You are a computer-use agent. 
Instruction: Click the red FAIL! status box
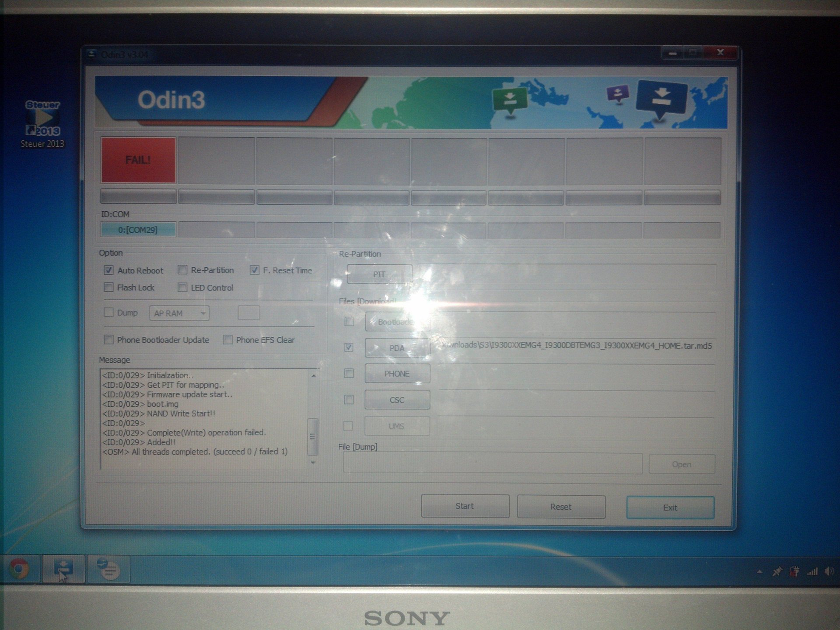click(138, 160)
